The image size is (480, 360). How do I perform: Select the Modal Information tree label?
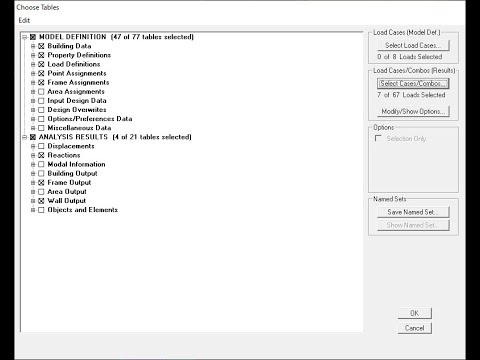(x=76, y=164)
